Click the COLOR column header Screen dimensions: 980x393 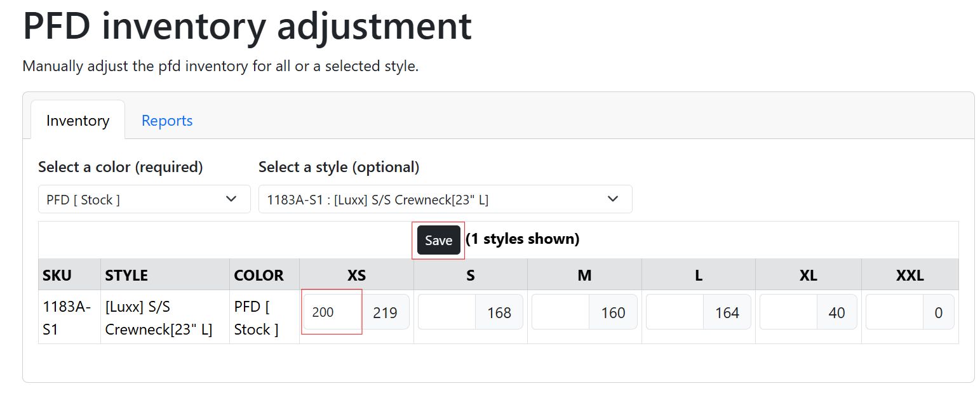coord(259,275)
